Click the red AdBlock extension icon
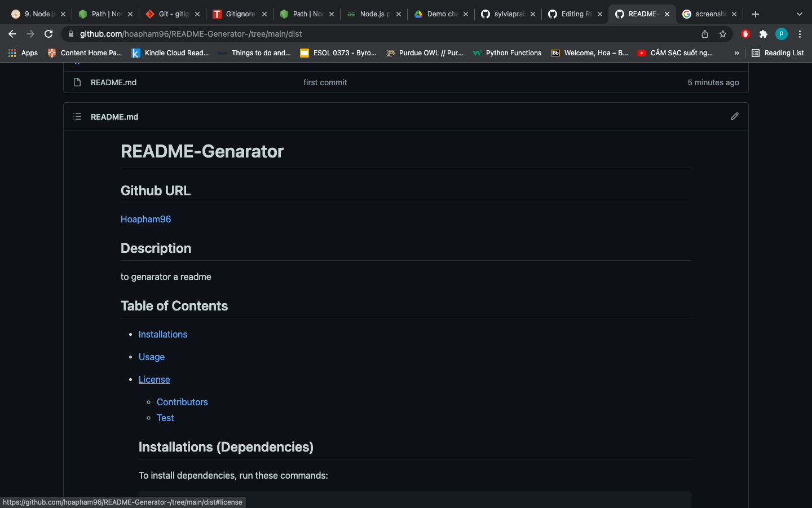 (x=745, y=34)
